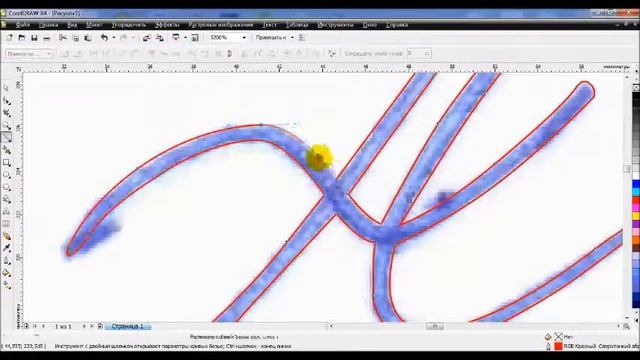Select the Table tool
Screen dimensions: 640x360
[7, 224]
